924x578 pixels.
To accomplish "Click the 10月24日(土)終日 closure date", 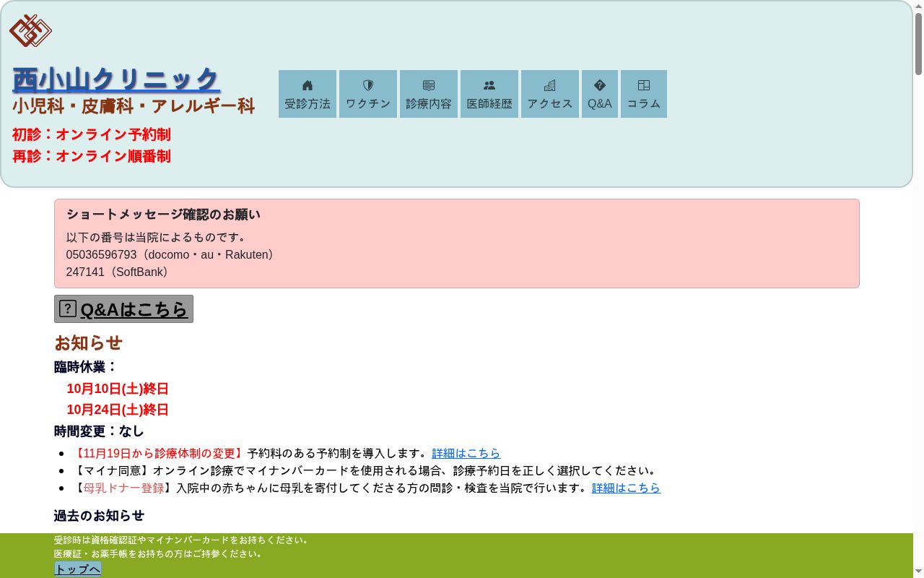I will (x=118, y=410).
